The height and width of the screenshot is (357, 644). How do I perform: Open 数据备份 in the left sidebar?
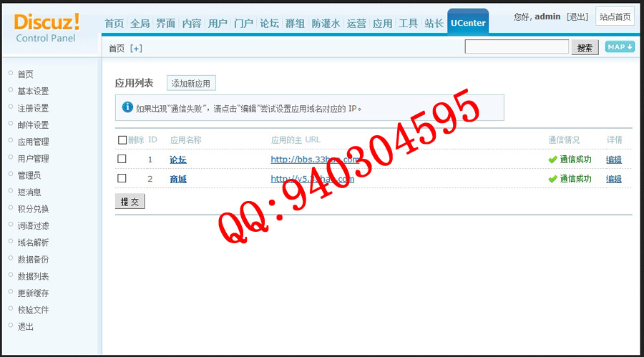pyautogui.click(x=33, y=259)
